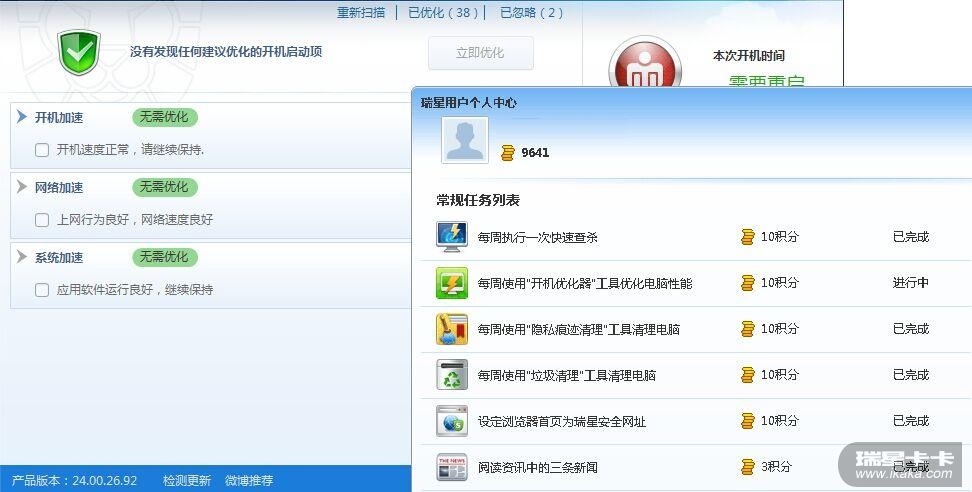This screenshot has width=972, height=492.
Task: Click the browser homepage task icon
Action: point(452,421)
